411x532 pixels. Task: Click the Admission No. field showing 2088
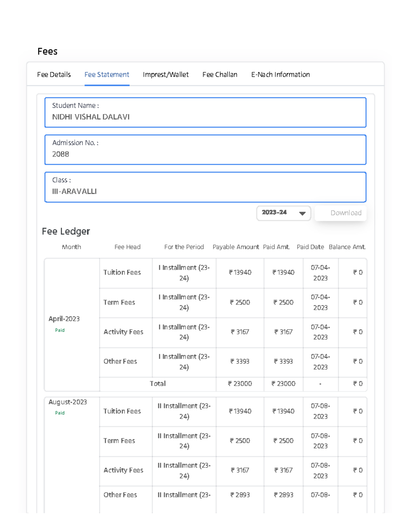[x=205, y=150]
